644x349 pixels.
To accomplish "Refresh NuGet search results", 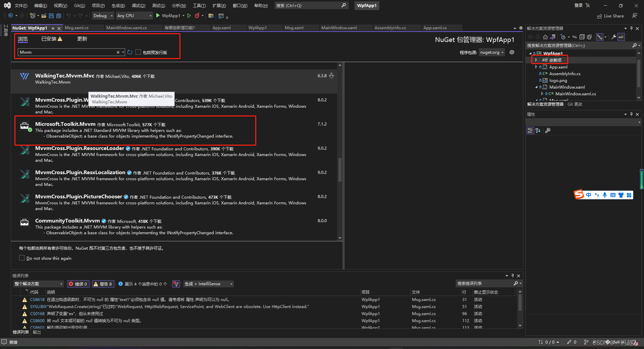I will 130,52.
